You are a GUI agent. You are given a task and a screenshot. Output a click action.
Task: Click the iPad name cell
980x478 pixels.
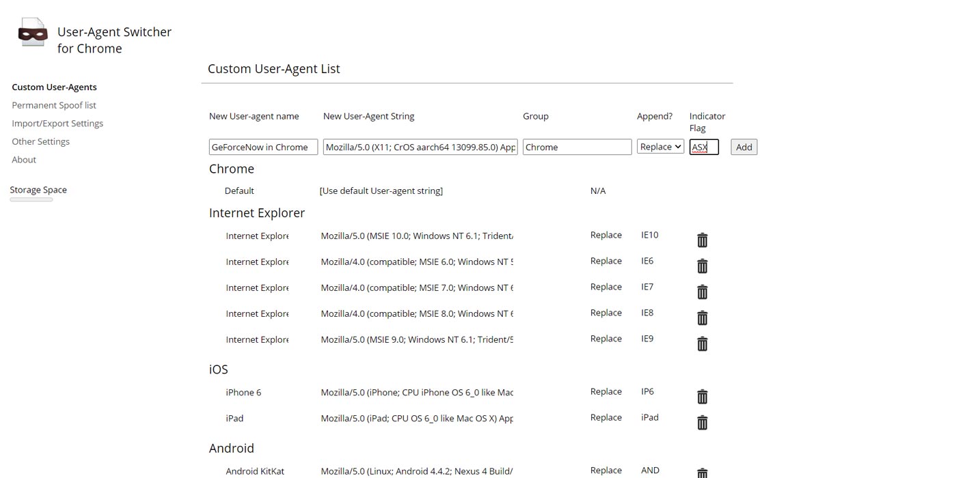coord(234,419)
